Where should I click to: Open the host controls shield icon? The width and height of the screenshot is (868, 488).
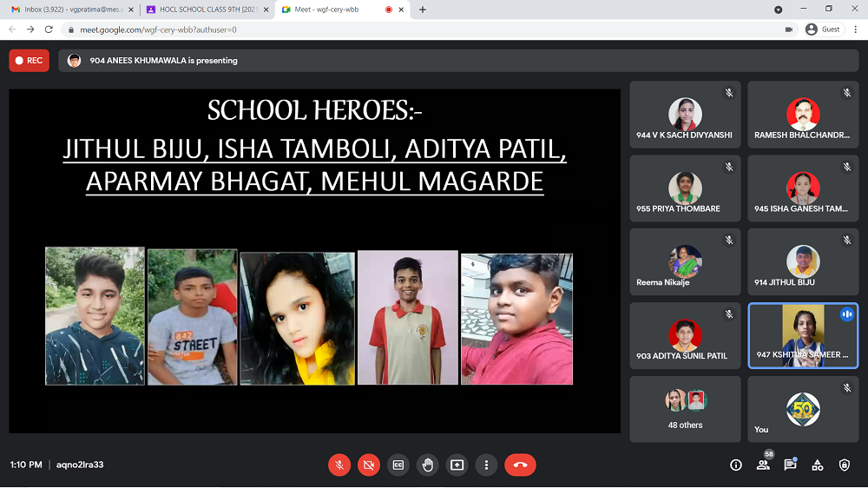coord(845,465)
